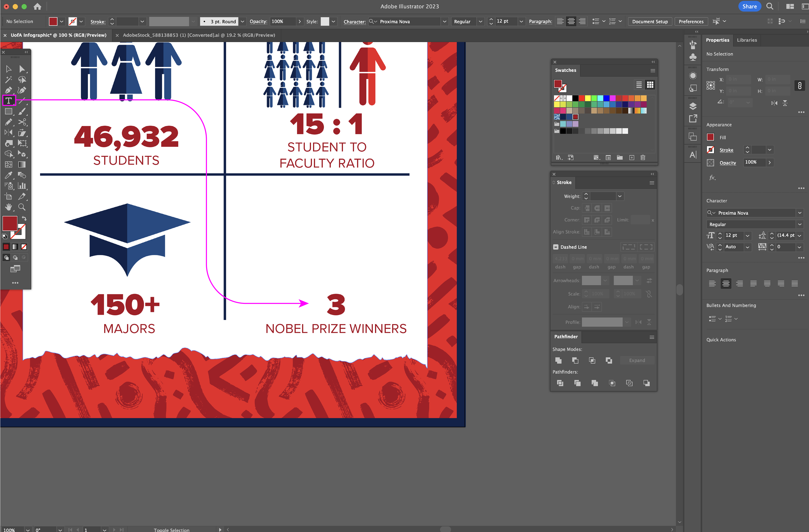Activate the Hand tool
Image resolution: width=809 pixels, height=532 pixels.
click(8, 207)
